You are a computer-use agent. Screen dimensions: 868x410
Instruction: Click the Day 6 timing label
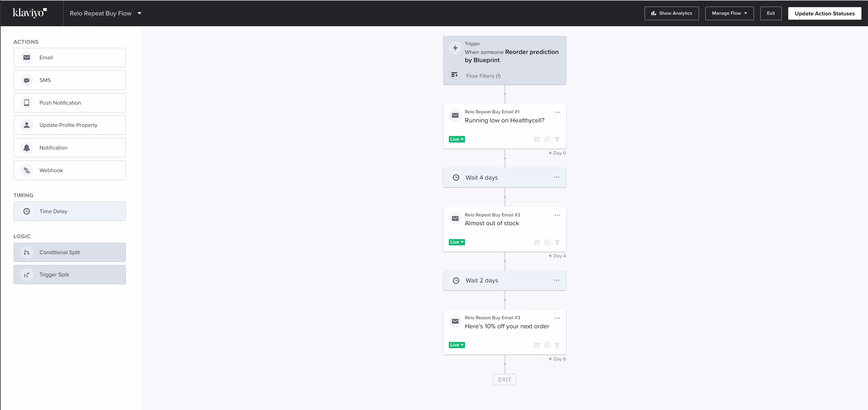pos(557,359)
